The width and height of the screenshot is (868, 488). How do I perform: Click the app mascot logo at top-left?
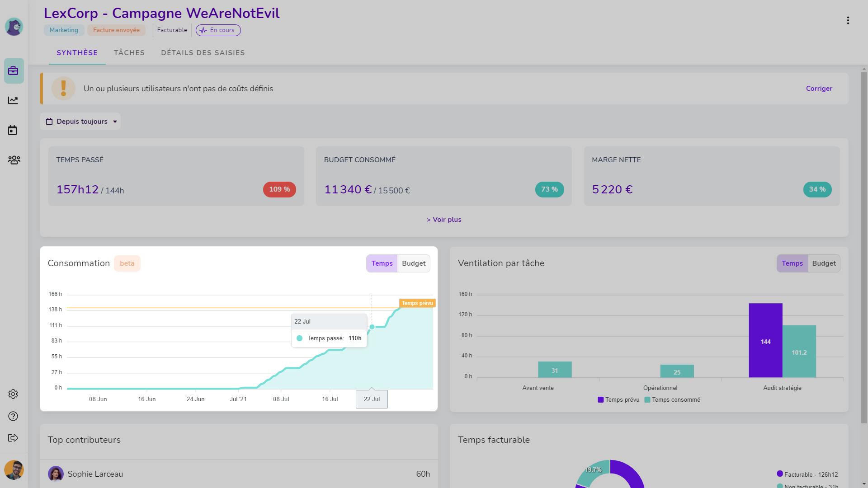point(14,27)
